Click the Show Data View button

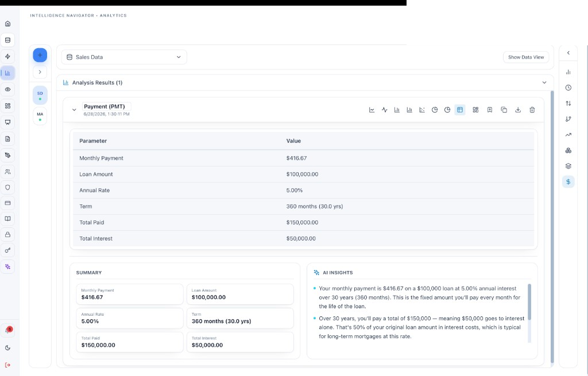tap(526, 57)
